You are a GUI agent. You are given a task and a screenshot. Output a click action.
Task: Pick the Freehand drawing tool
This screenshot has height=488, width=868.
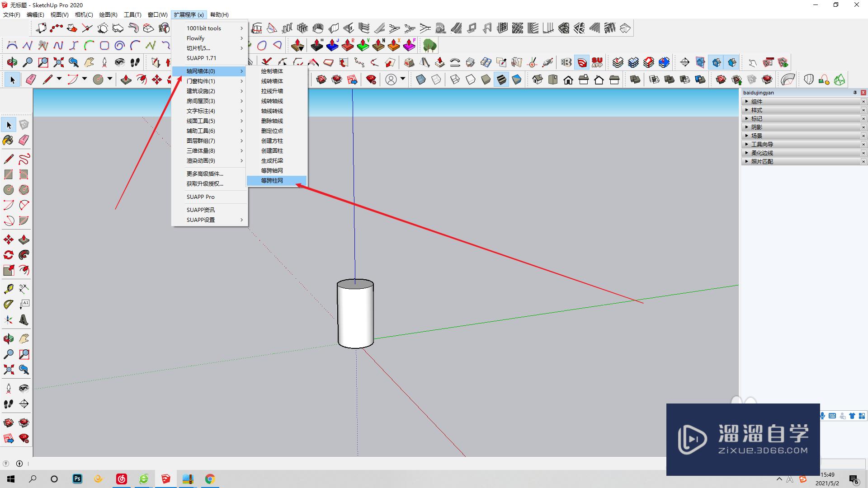point(24,159)
